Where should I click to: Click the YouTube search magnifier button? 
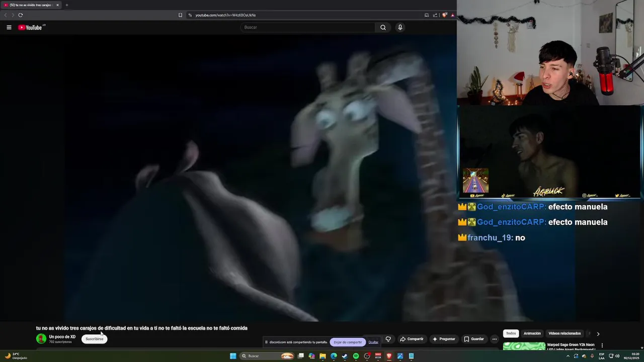pos(383,27)
